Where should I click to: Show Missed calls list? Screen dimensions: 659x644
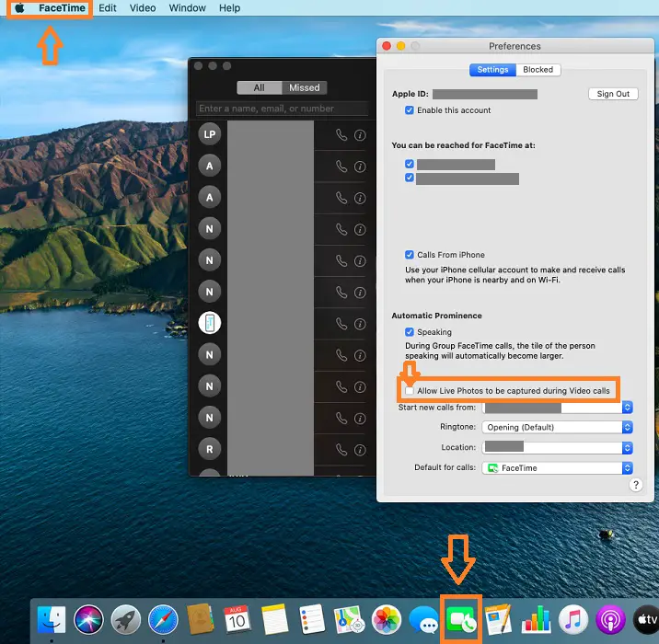pyautogui.click(x=304, y=87)
